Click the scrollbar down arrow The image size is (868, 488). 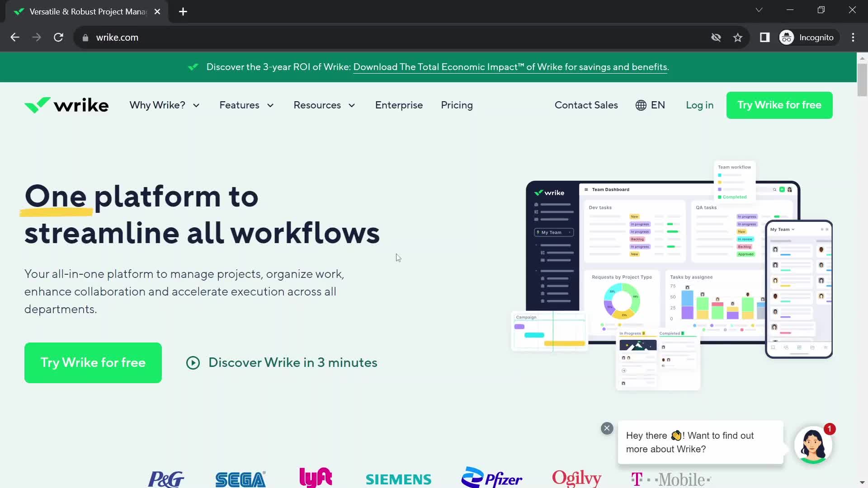862,483
